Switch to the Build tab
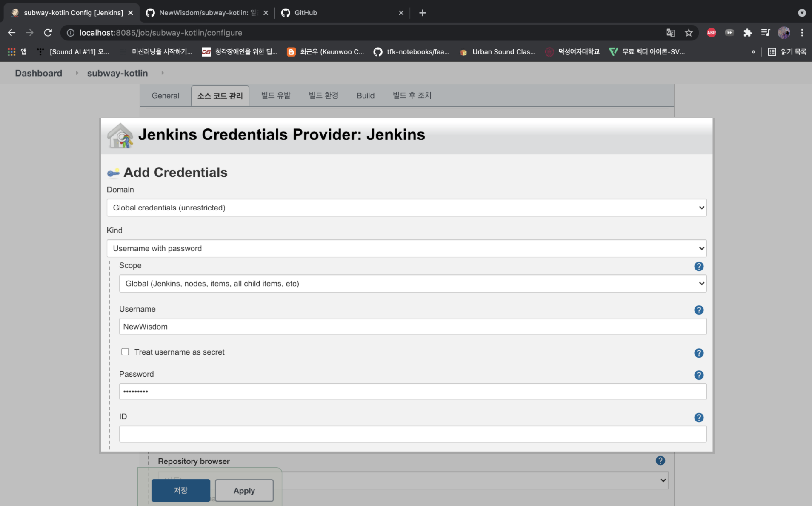Screen dimensions: 812x506 point(366,96)
